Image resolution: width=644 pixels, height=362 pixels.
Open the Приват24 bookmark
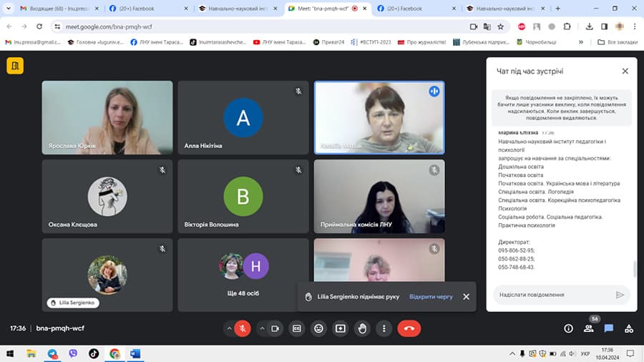(328, 42)
